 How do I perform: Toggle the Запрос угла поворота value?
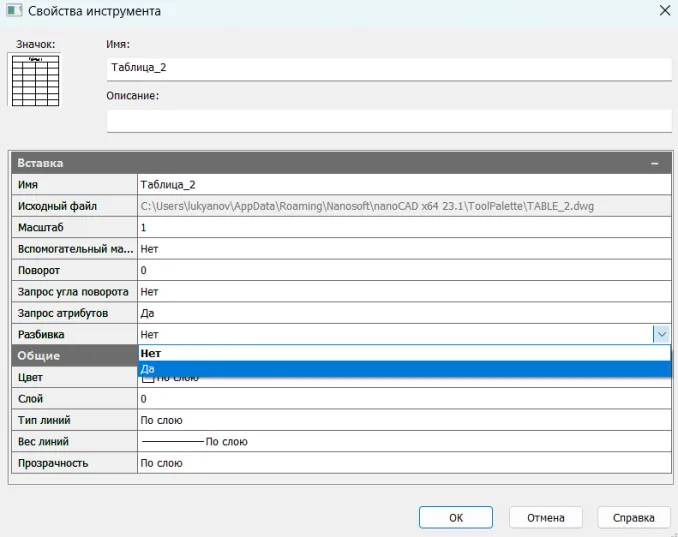tap(403, 291)
